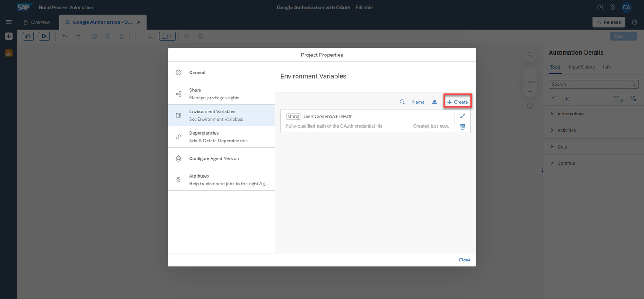This screenshot has height=299, width=644.
Task: Open the Share section
Action: pyautogui.click(x=221, y=94)
